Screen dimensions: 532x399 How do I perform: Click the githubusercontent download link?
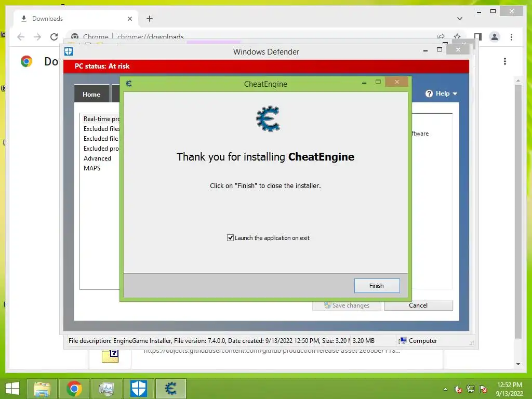(272, 351)
